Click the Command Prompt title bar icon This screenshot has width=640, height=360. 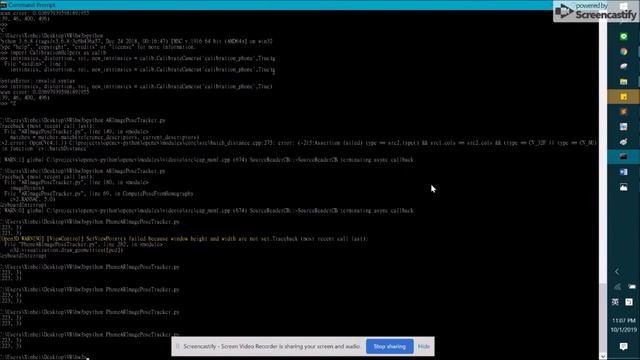click(3, 5)
